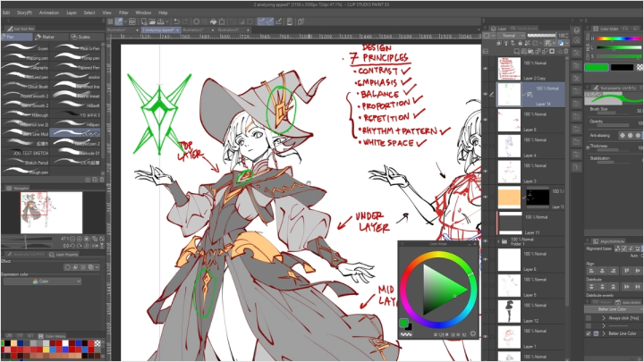Click the Create layer mask icon
This screenshot has width=644, height=362.
click(552, 51)
